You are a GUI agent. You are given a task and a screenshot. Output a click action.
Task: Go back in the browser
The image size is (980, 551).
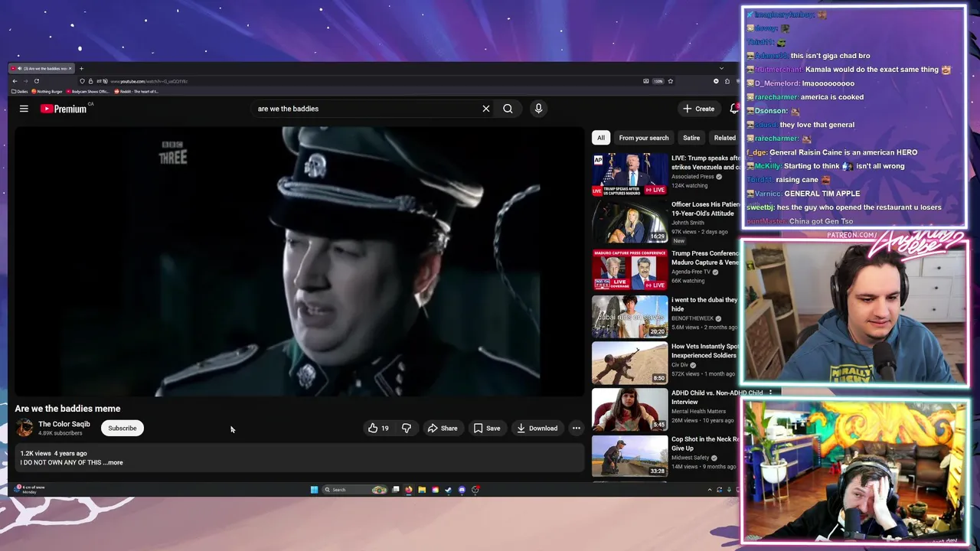click(15, 81)
